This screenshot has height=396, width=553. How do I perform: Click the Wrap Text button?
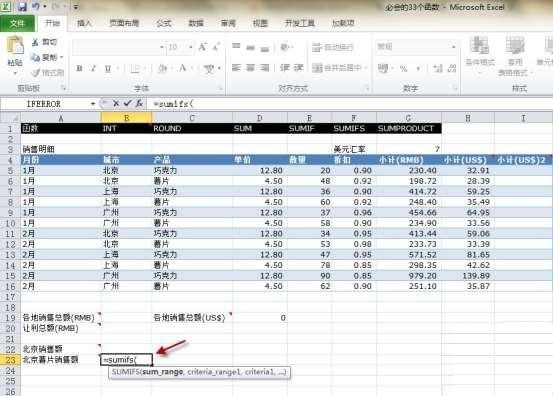[333, 47]
